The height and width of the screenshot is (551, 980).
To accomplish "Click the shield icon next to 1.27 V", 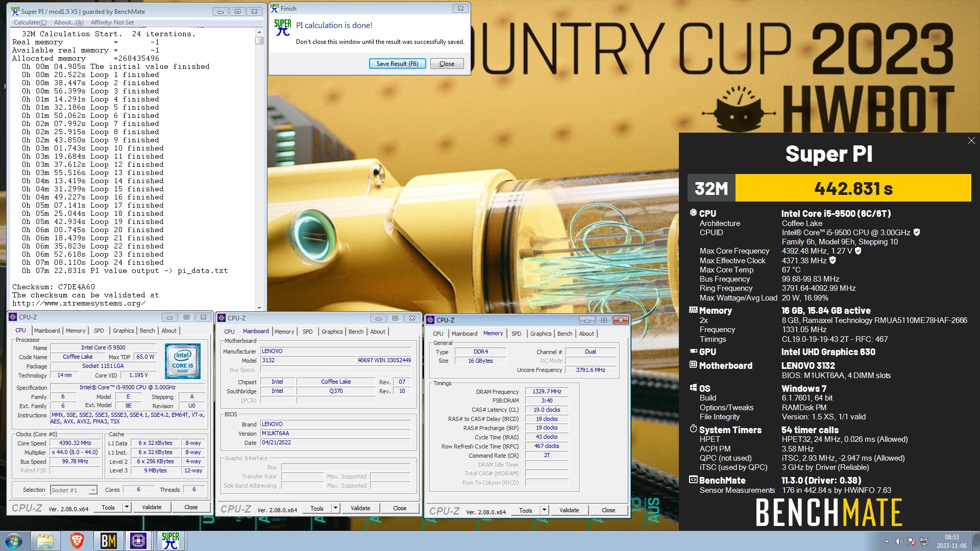I will [858, 251].
